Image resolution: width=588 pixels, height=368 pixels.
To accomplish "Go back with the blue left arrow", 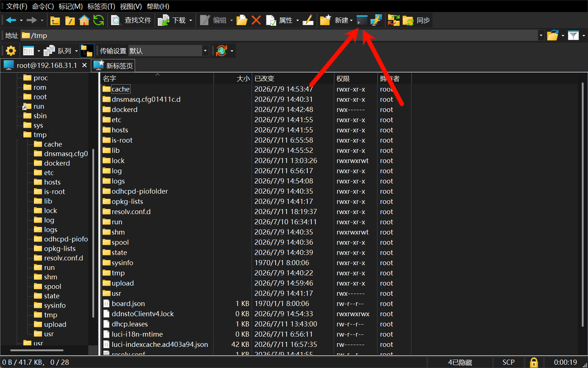I will (x=11, y=20).
